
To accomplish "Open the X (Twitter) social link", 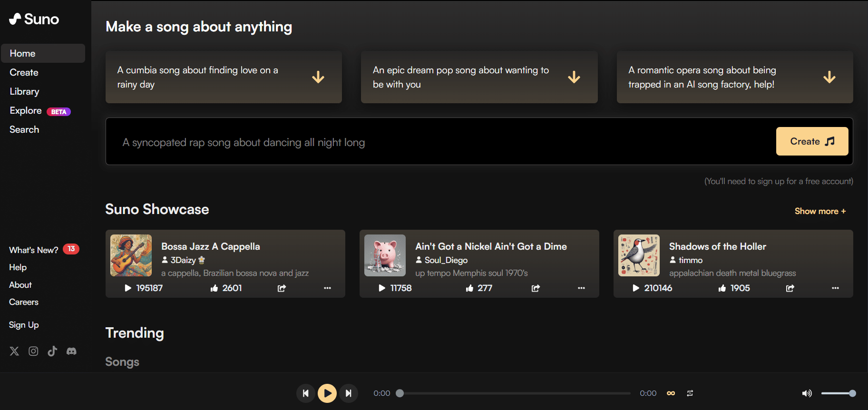I will 14,351.
